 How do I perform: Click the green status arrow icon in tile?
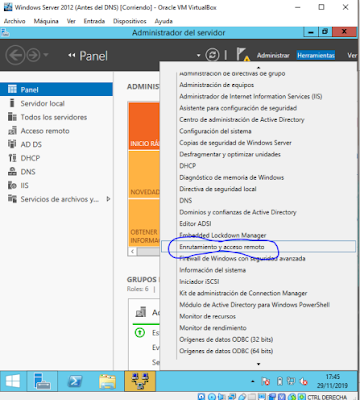(140, 332)
